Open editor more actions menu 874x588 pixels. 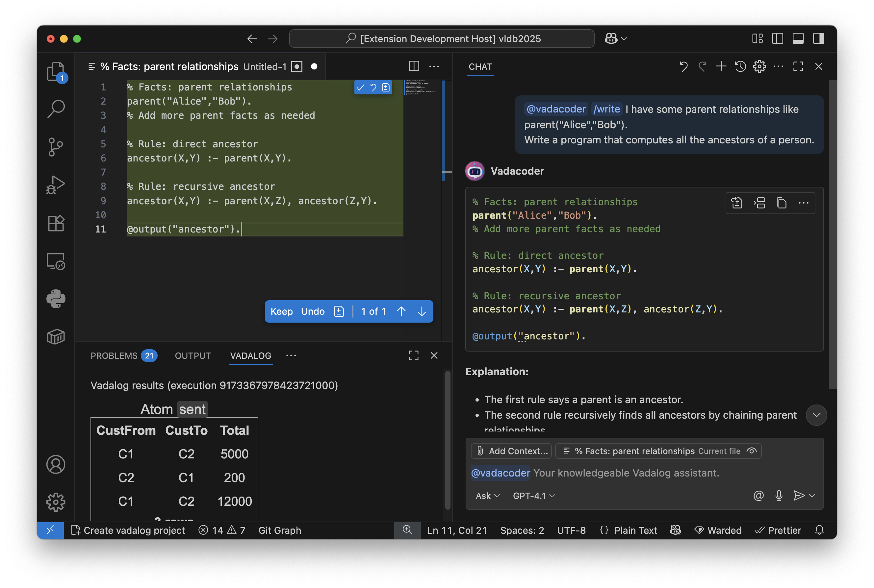434,66
